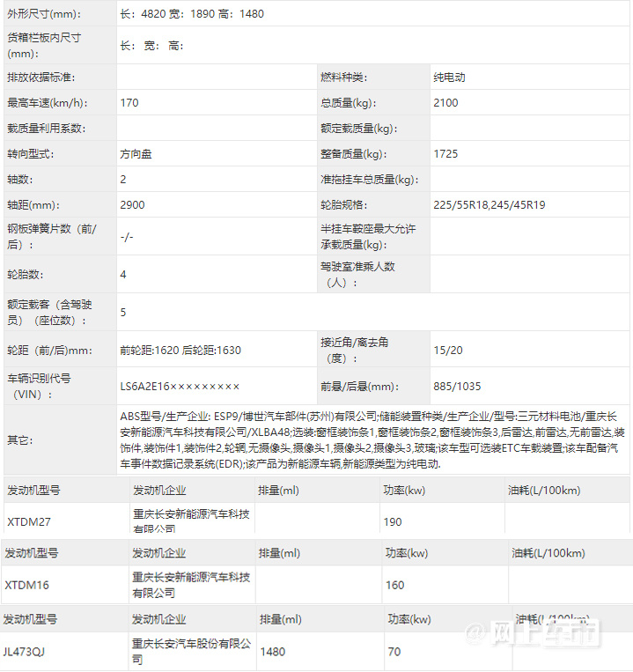Select curb weight value 1725
The height and width of the screenshot is (672, 633).
tap(445, 153)
